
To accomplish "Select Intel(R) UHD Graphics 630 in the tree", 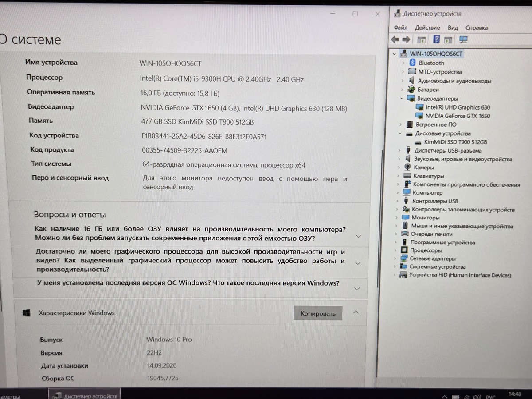I will (x=458, y=107).
